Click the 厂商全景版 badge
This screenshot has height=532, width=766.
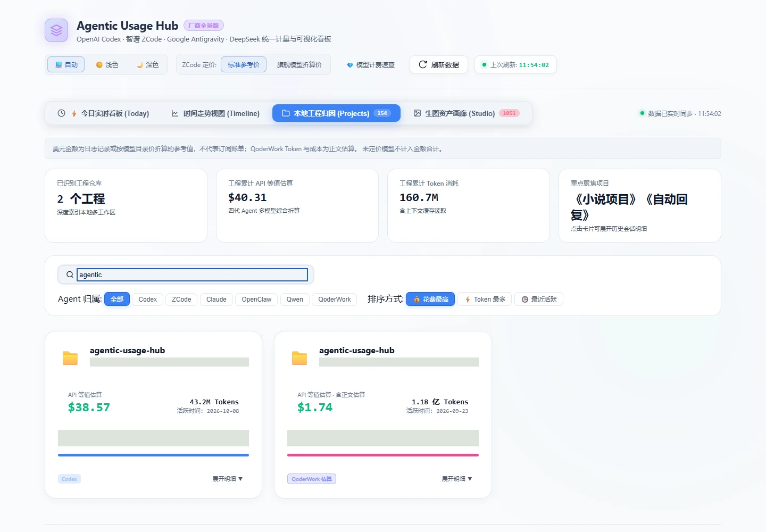[x=204, y=26]
